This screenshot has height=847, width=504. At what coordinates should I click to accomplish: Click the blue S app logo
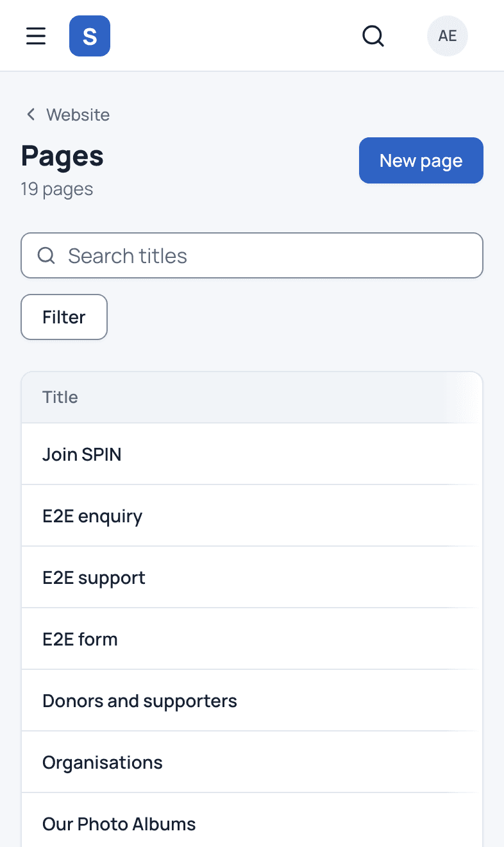tap(90, 36)
